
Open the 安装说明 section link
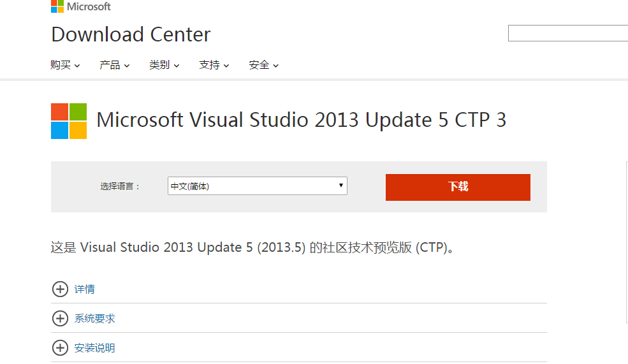coord(95,348)
